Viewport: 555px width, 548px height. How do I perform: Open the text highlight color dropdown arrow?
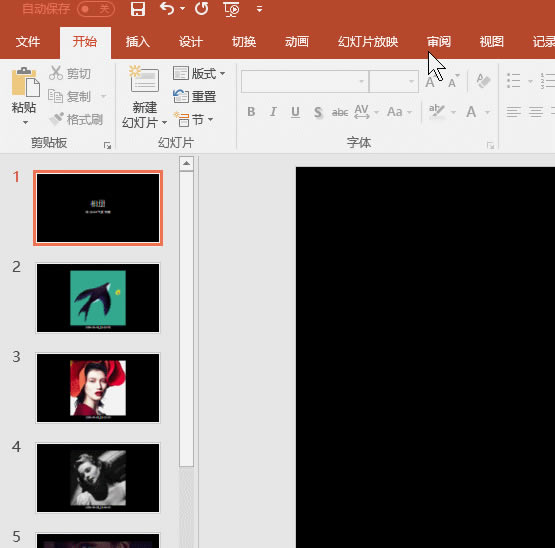pyautogui.click(x=453, y=113)
